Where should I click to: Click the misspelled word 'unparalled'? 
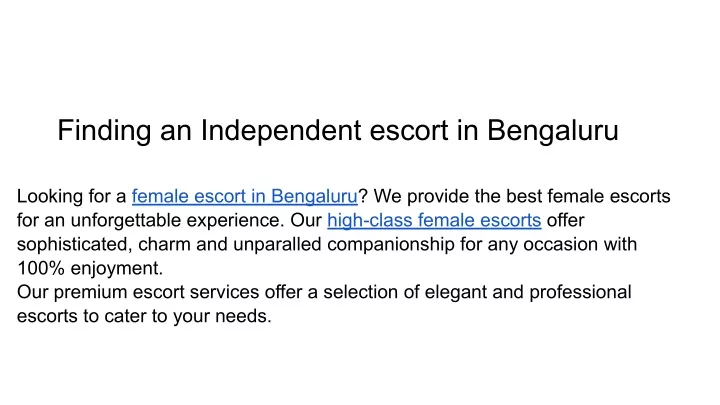coord(277,244)
